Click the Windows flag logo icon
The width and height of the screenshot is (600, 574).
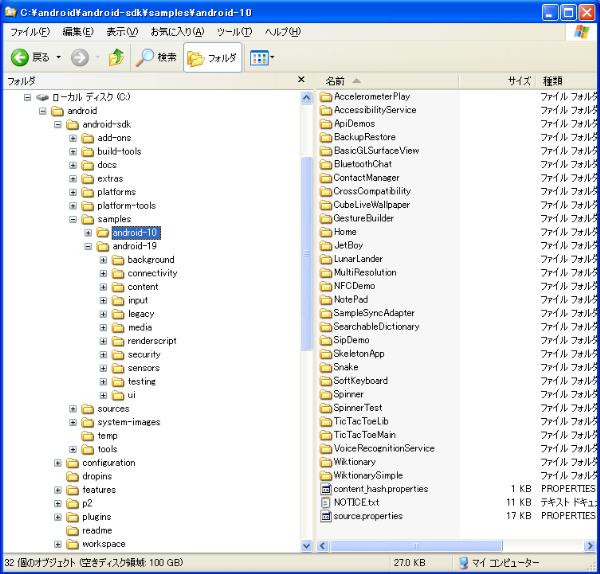coord(582,32)
